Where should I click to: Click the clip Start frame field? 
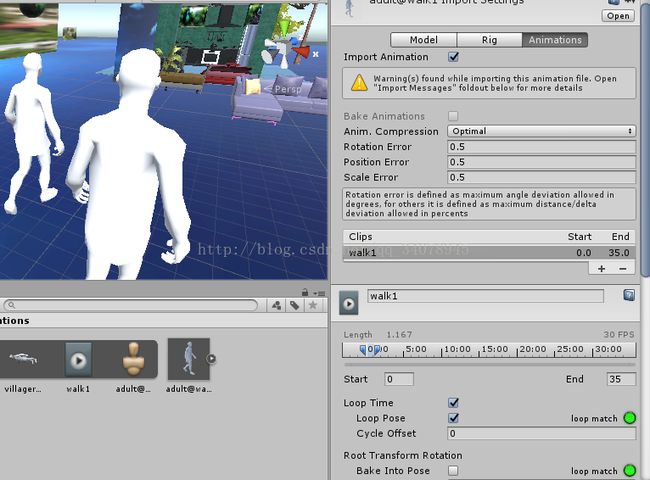click(x=399, y=379)
